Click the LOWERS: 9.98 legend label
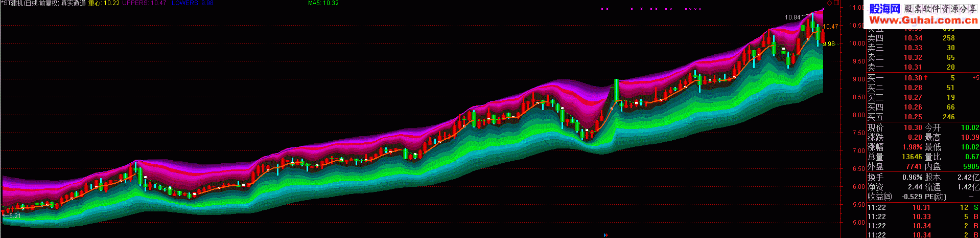Image resolution: width=980 pixels, height=238 pixels. pos(193,3)
